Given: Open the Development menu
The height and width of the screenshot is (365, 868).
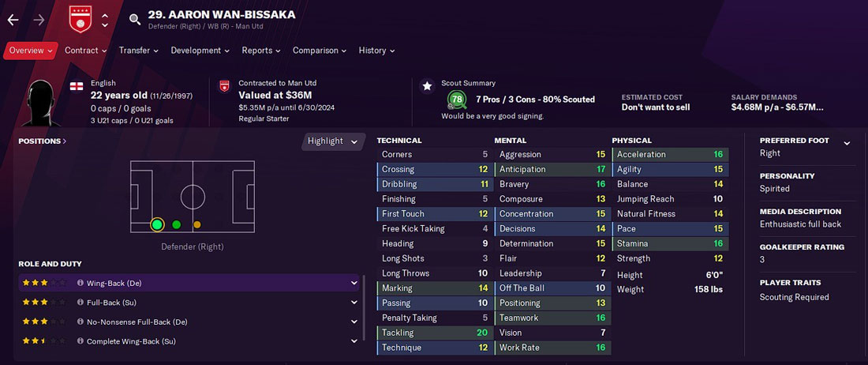Looking at the screenshot, I should [x=200, y=51].
